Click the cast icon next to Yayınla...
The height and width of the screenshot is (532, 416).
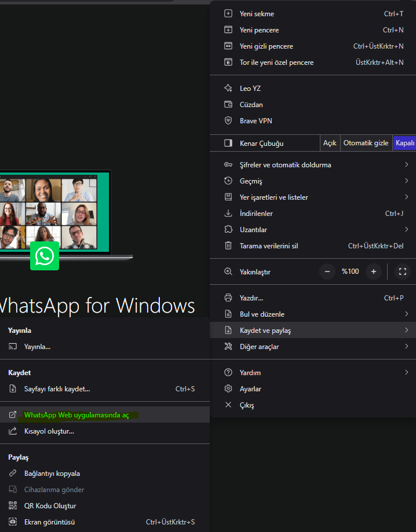(x=13, y=346)
